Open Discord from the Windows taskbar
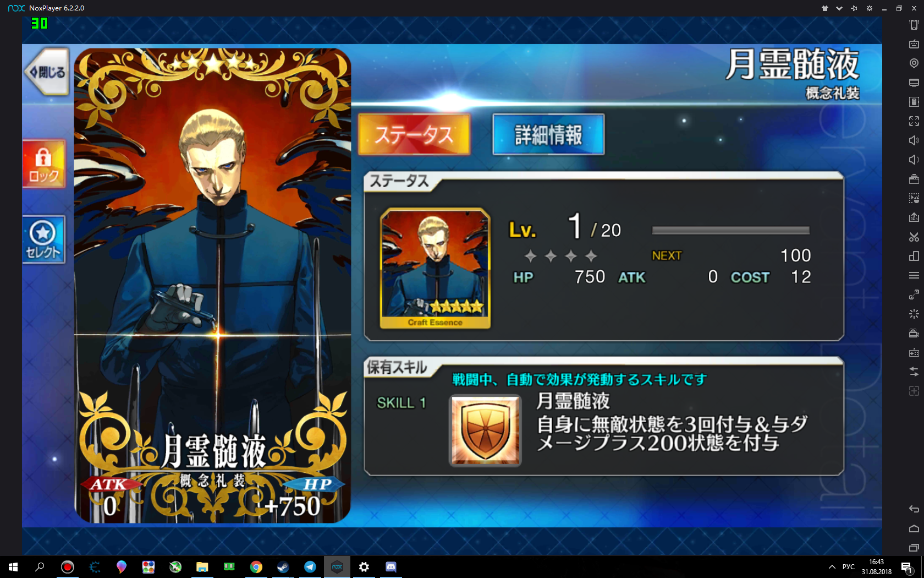This screenshot has width=924, height=578. [x=391, y=566]
